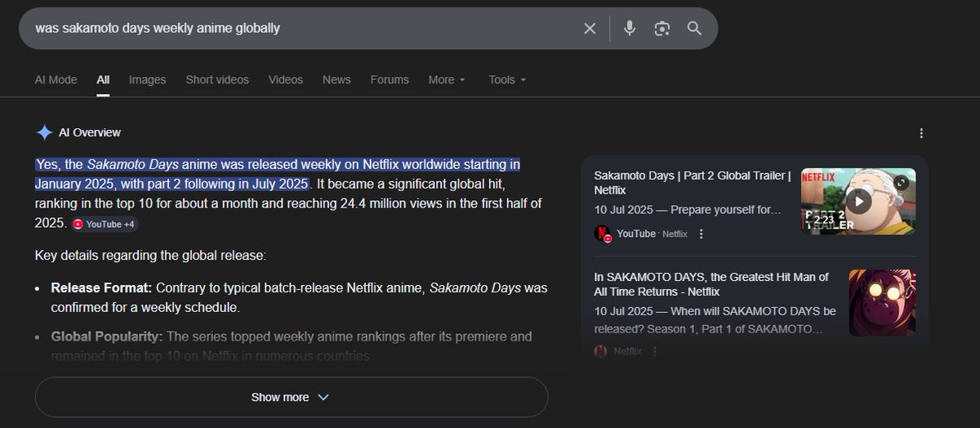The height and width of the screenshot is (428, 980).
Task: Open the Images tab
Action: pyautogui.click(x=147, y=79)
